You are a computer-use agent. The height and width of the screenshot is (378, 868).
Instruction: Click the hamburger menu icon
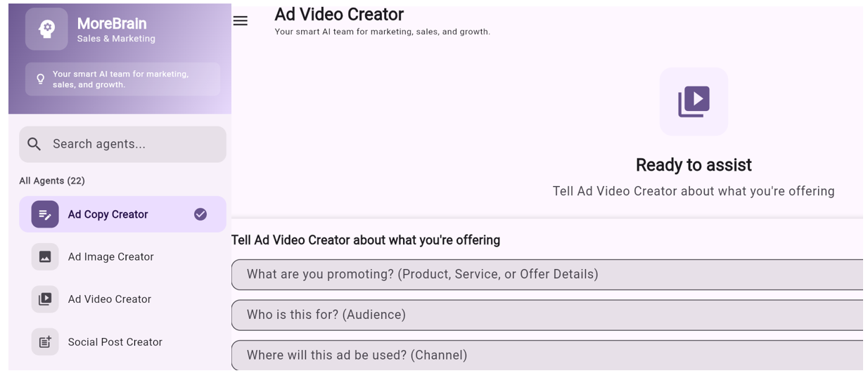point(241,21)
